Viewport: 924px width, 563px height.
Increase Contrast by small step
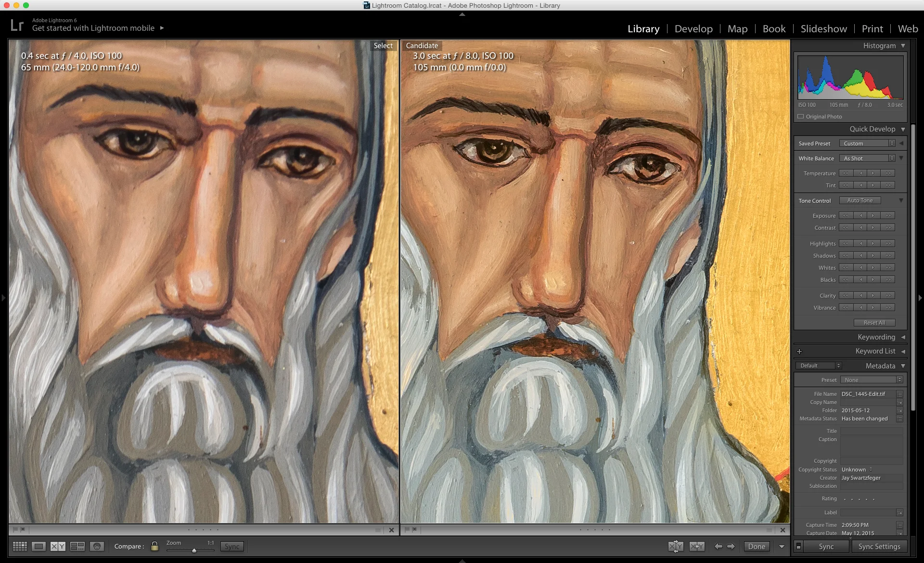(873, 227)
